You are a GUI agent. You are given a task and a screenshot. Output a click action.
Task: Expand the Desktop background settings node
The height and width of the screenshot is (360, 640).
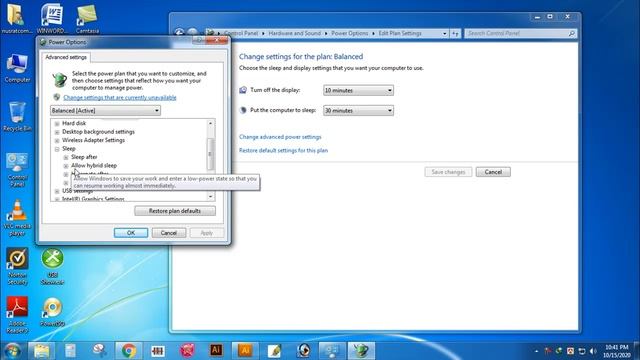[x=57, y=132]
